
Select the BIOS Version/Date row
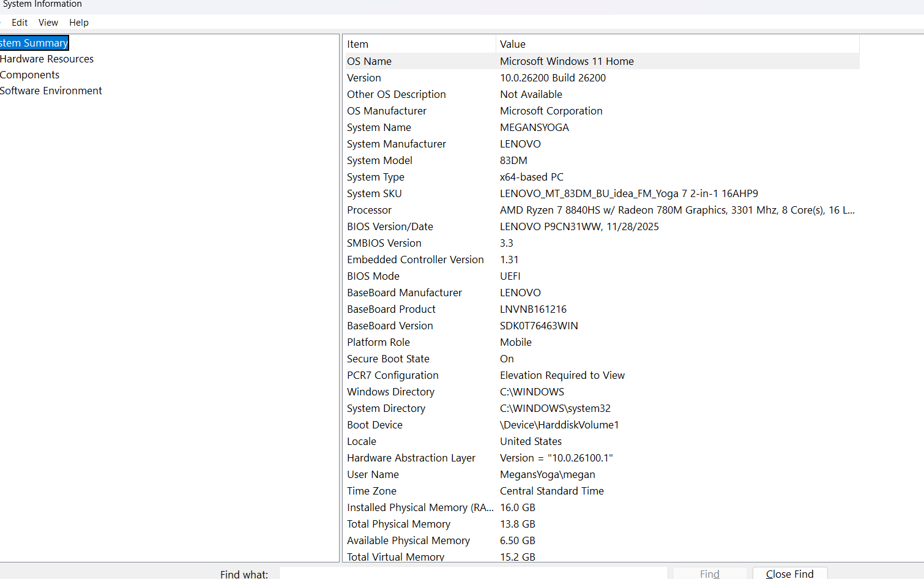click(390, 226)
